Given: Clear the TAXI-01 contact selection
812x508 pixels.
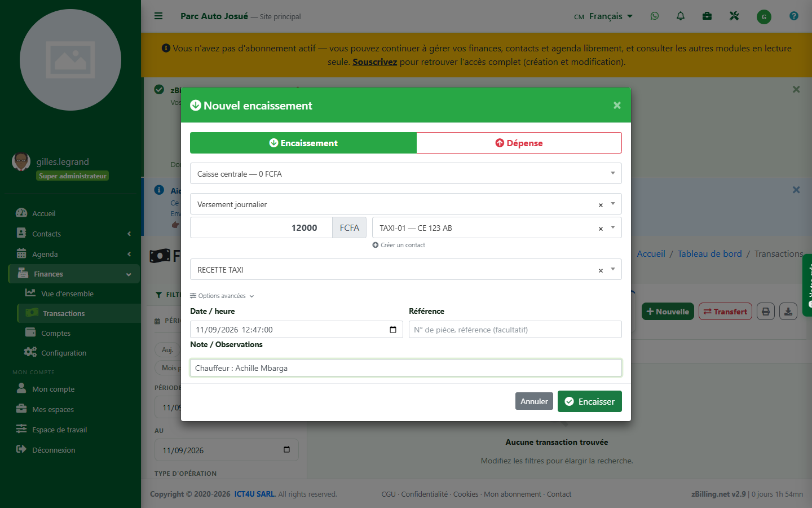Looking at the screenshot, I should point(601,229).
